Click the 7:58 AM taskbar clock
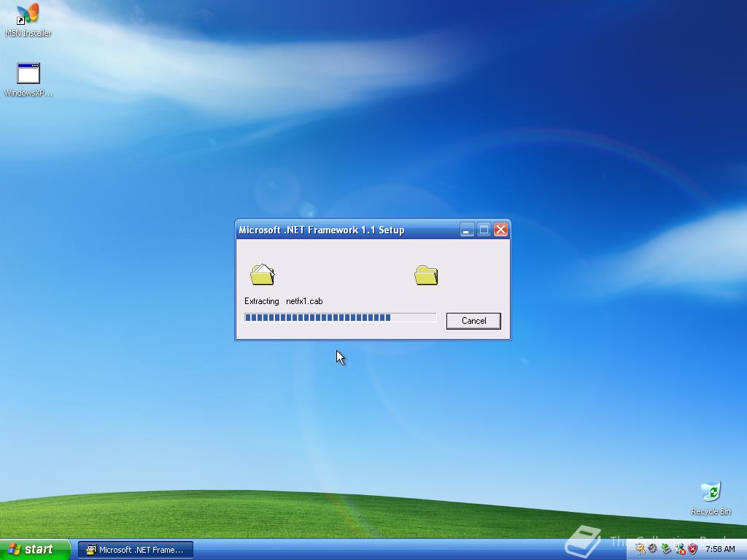Viewport: 747px width, 560px height. click(720, 550)
